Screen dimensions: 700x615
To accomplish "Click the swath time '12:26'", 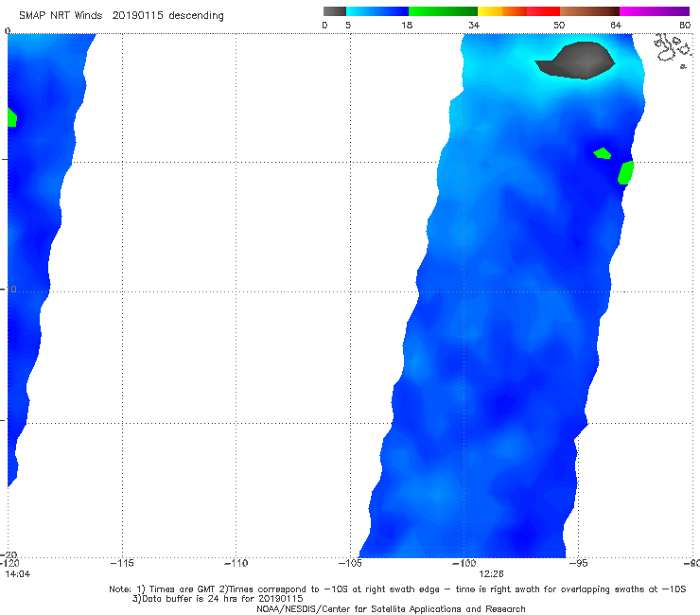I will click(x=491, y=574).
